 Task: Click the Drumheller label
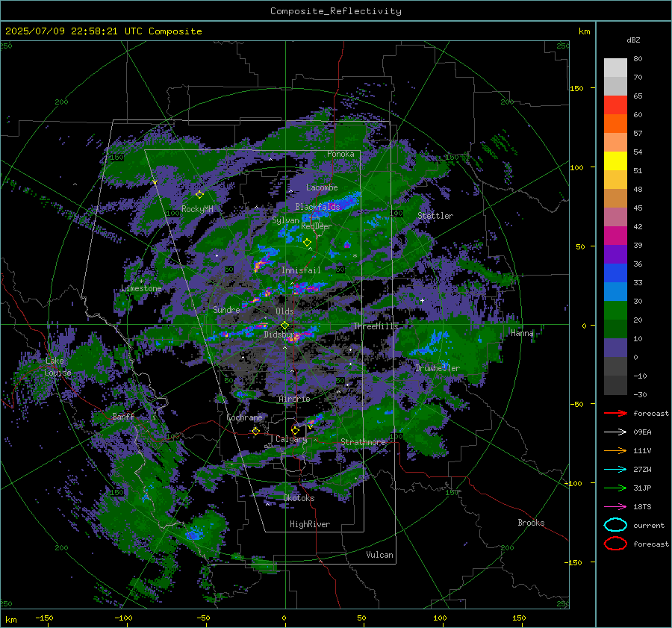[437, 368]
